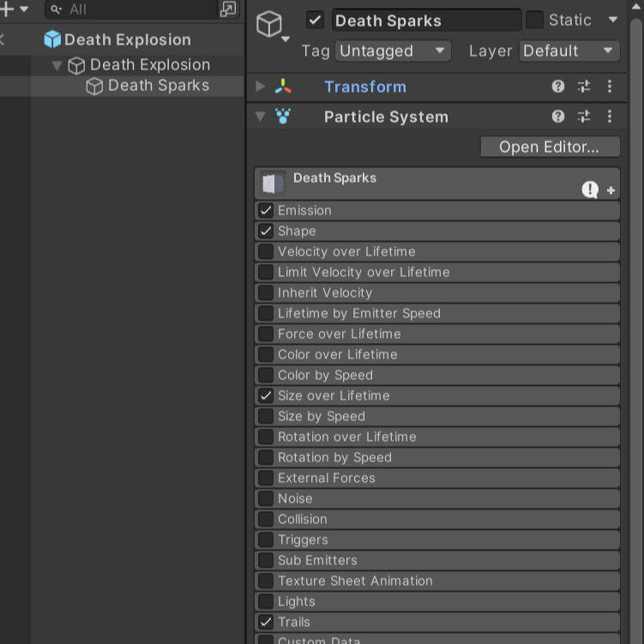The image size is (644, 644).
Task: Open the Tag dropdown set to Untagged
Action: click(x=392, y=51)
